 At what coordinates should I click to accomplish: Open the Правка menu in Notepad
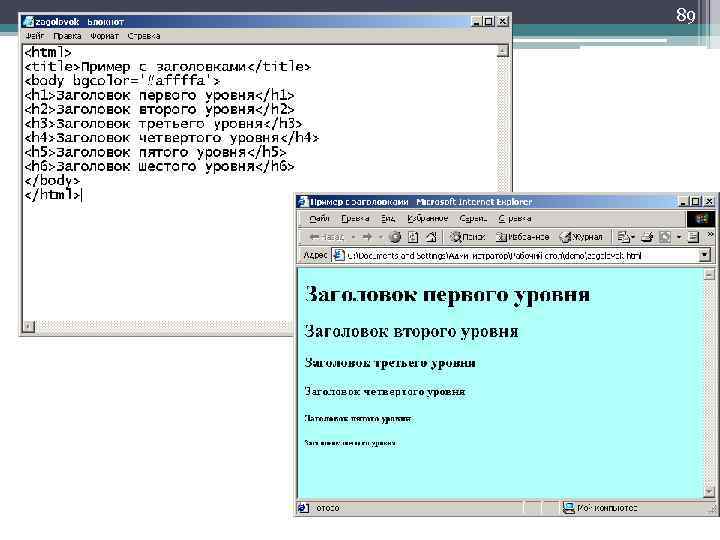pyautogui.click(x=67, y=36)
